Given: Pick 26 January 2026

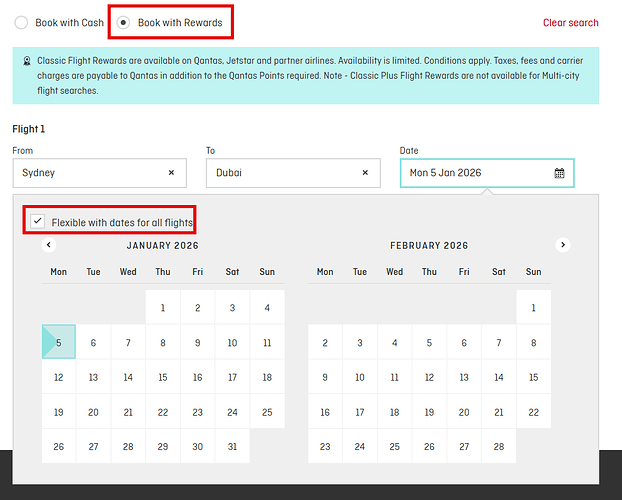Looking at the screenshot, I should click(59, 446).
